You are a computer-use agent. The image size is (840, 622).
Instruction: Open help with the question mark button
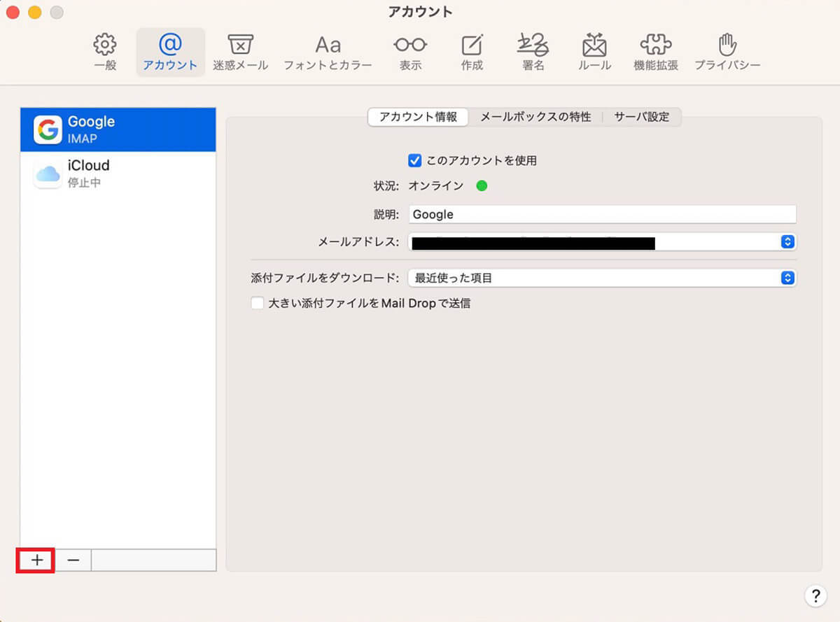(815, 595)
